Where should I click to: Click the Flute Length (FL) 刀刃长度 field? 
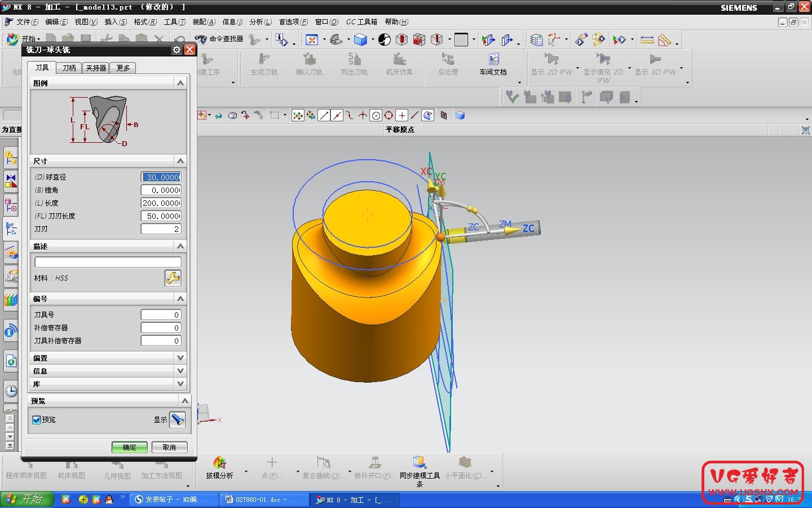point(161,216)
